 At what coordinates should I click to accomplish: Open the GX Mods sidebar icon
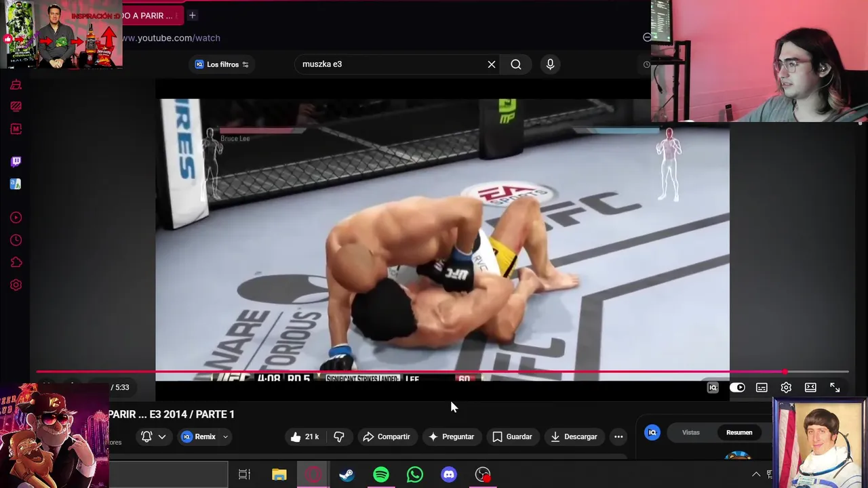[x=16, y=129]
